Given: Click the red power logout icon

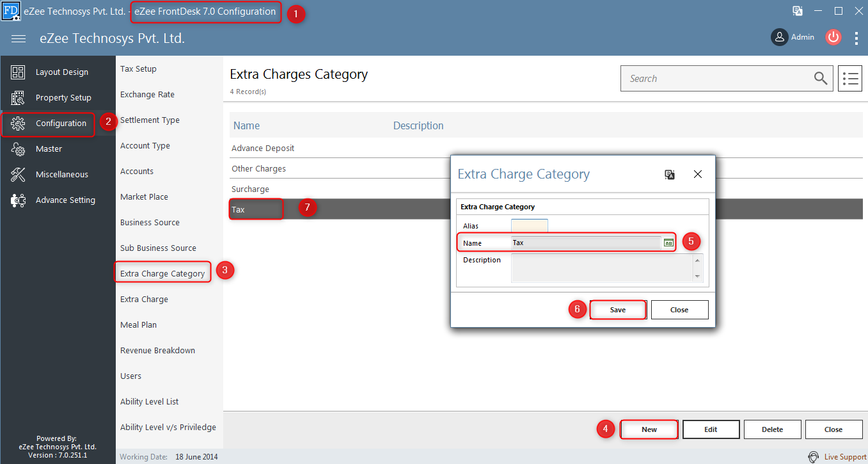Looking at the screenshot, I should coord(833,37).
